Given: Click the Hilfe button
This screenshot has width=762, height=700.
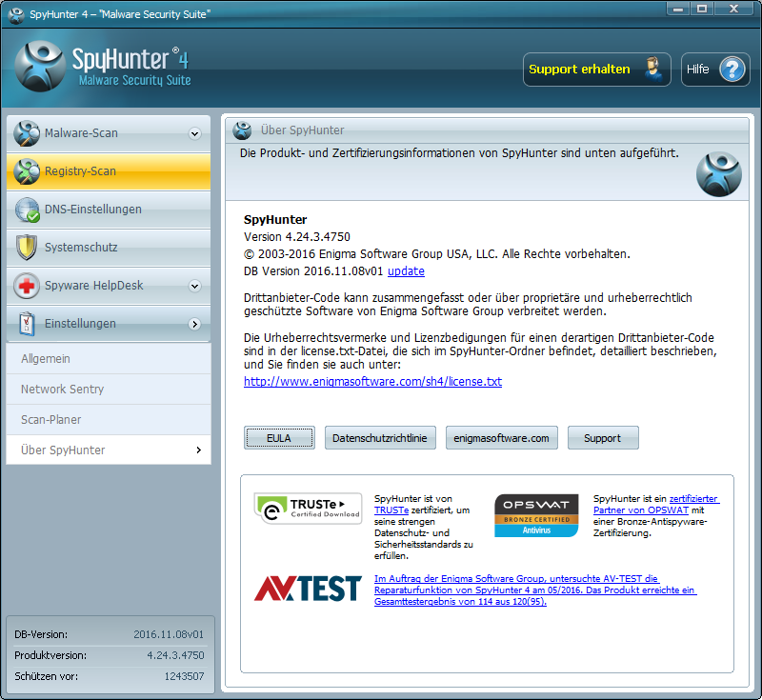Looking at the screenshot, I should [715, 70].
